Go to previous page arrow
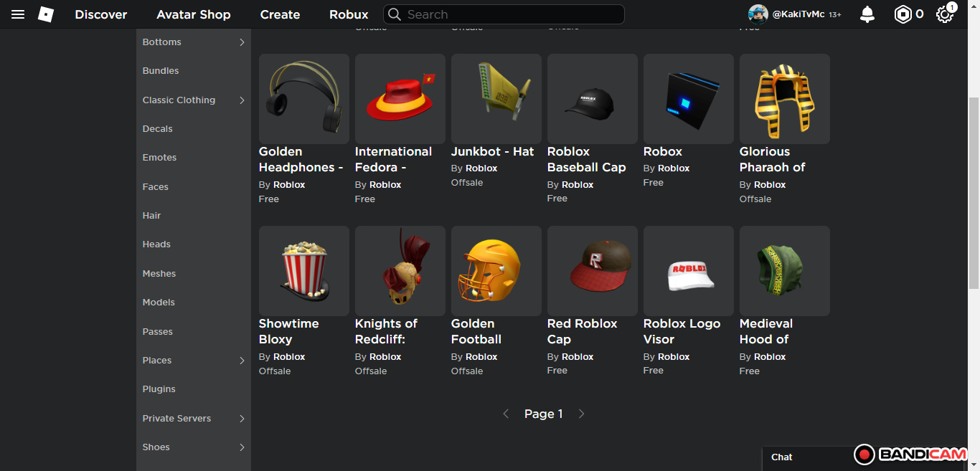Image resolution: width=980 pixels, height=471 pixels. pos(506,414)
